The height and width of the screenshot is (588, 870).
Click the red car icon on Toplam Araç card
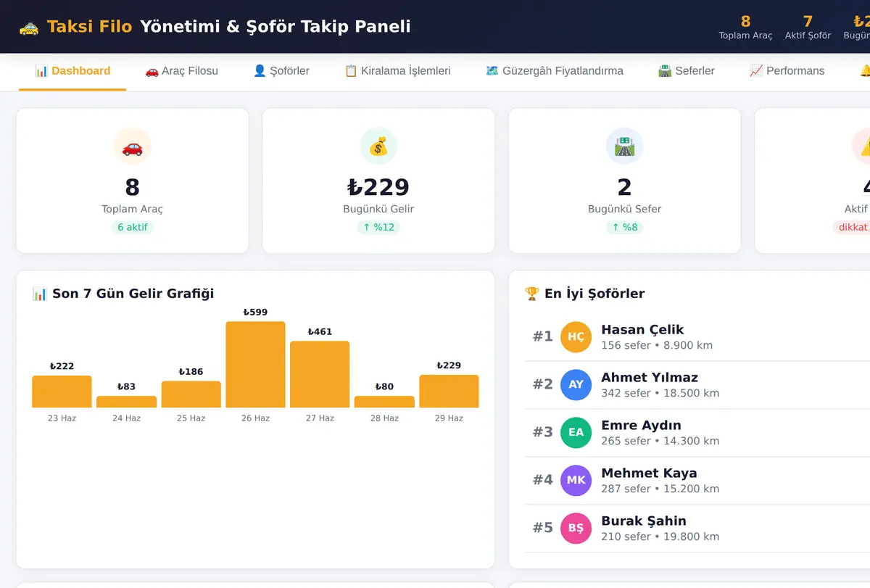coord(132,146)
